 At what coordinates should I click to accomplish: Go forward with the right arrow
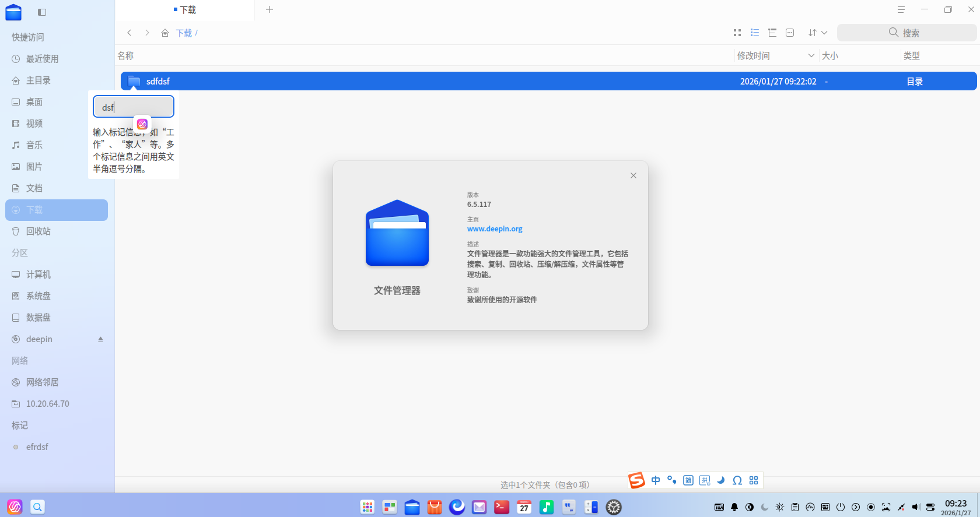[147, 33]
